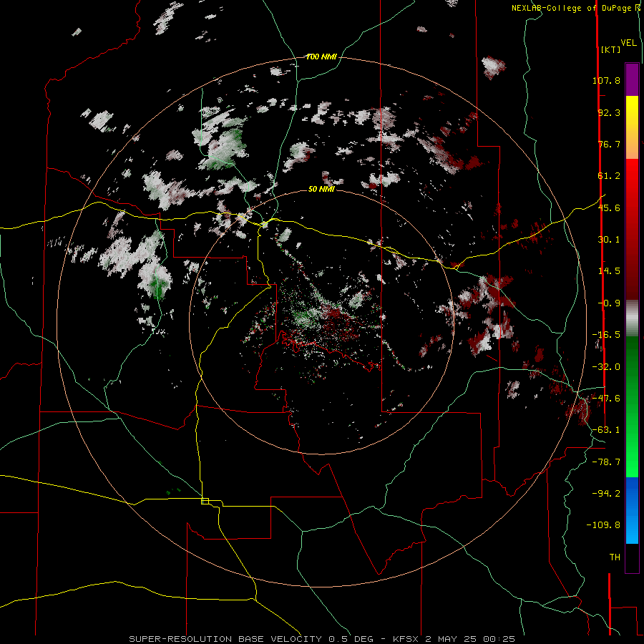Click the -78.7 scale value

coord(606,462)
